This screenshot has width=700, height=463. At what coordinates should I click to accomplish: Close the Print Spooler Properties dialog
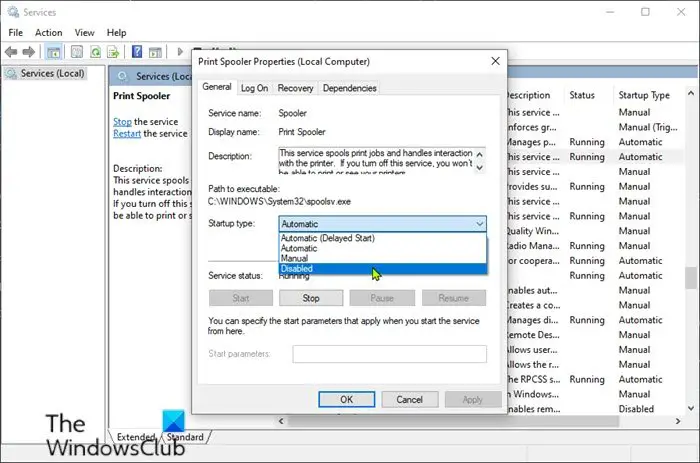click(x=495, y=61)
